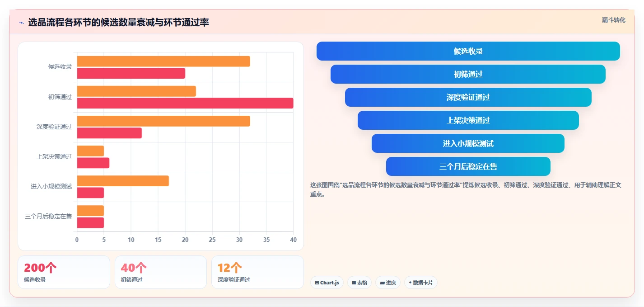This screenshot has height=307, width=644.
Task: Click the 进入小规模测试 y-axis label in chart
Action: tap(51, 186)
